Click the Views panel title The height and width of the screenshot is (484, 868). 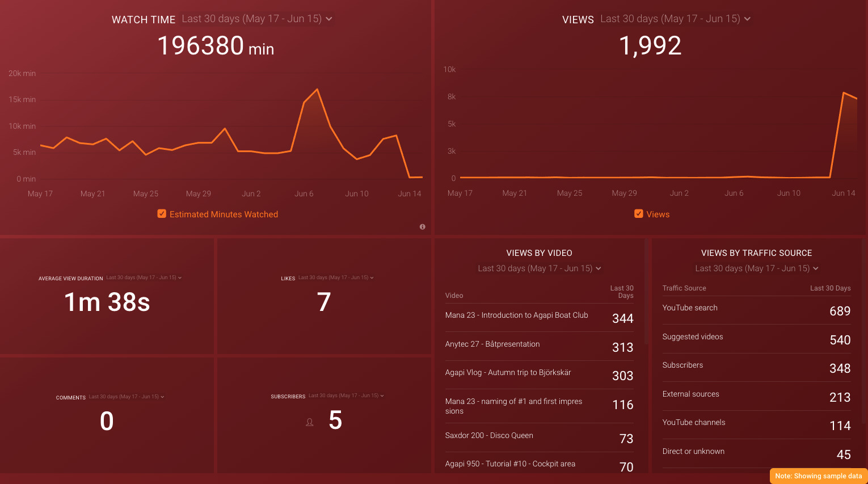578,19
